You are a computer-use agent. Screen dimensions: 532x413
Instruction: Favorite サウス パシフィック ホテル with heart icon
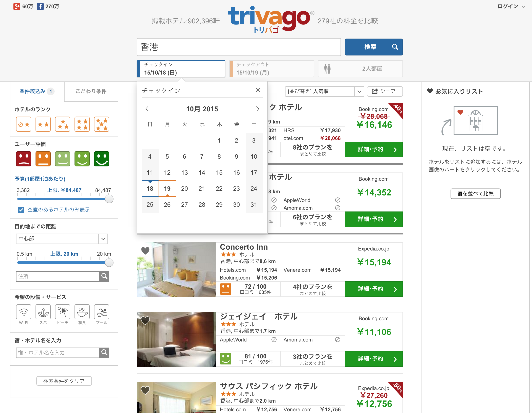click(x=145, y=390)
